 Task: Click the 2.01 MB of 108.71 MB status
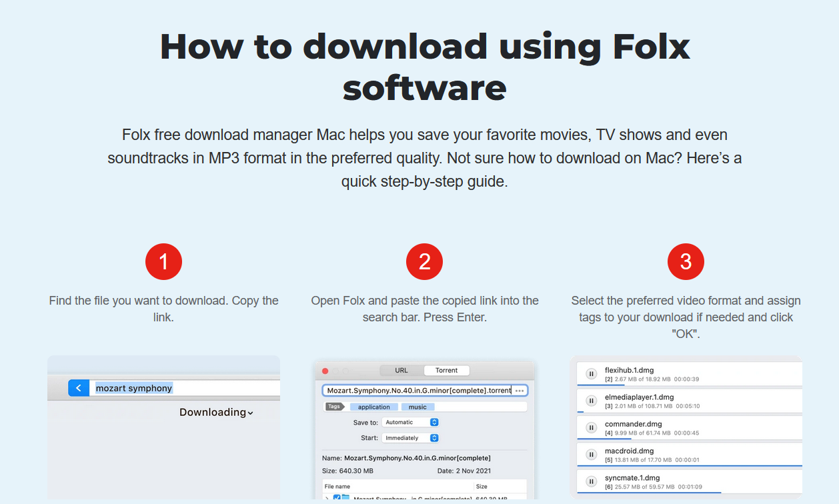[x=644, y=406]
